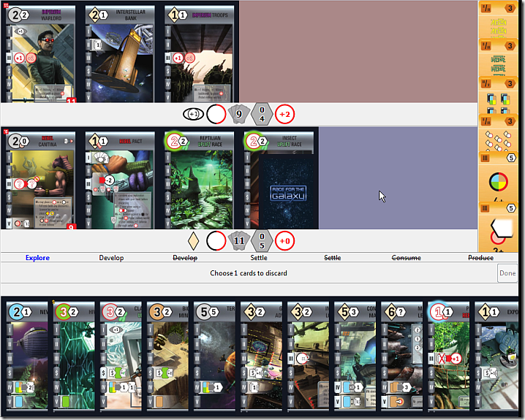Click player's military strength +0 icon

tap(284, 241)
